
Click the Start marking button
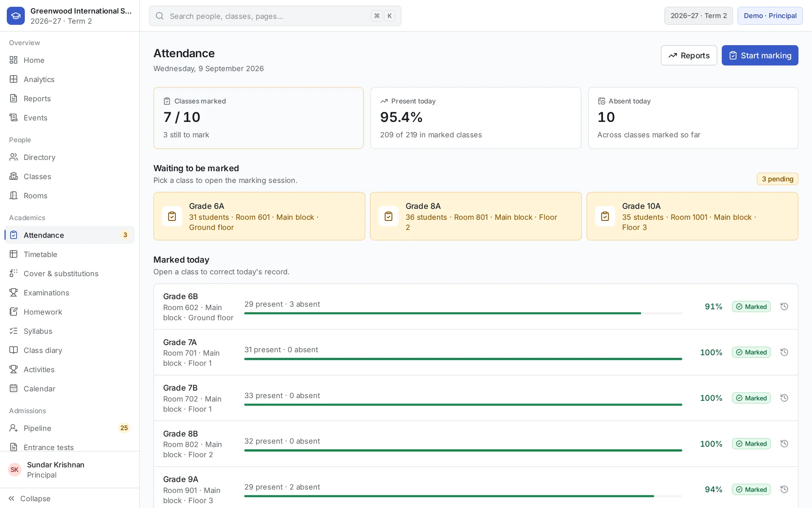[760, 55]
